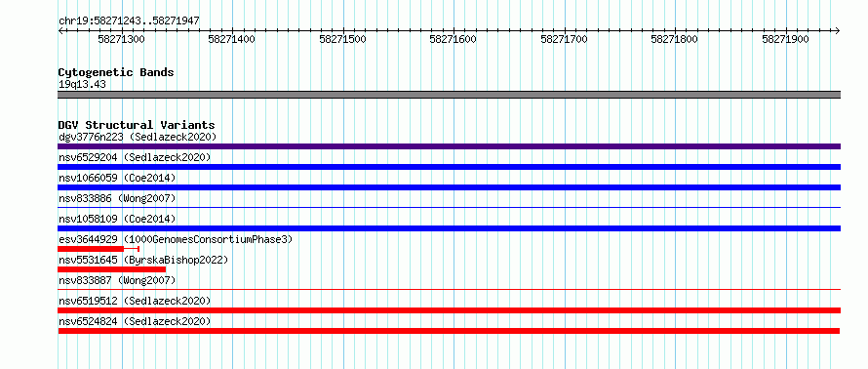The width and height of the screenshot is (868, 369).
Task: Click the DGV Structural Variants track title
Action: tap(137, 125)
